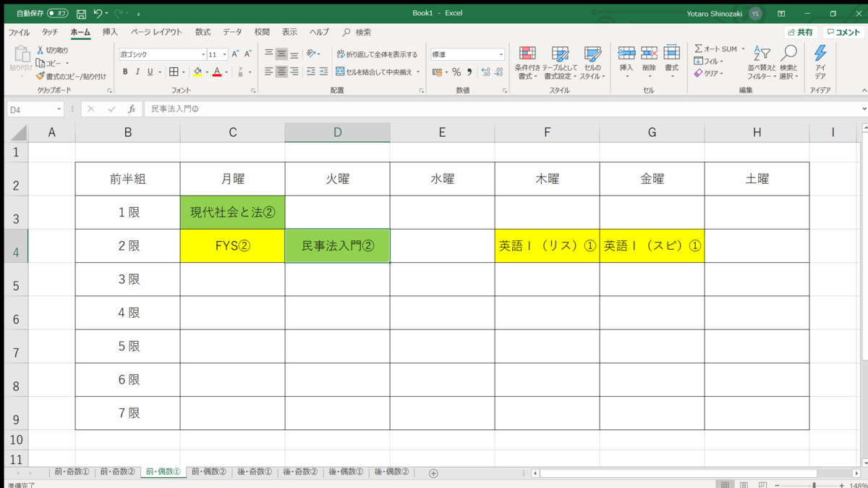Click the fill color yellow swatch
This screenshot has width=868, height=488.
[197, 72]
